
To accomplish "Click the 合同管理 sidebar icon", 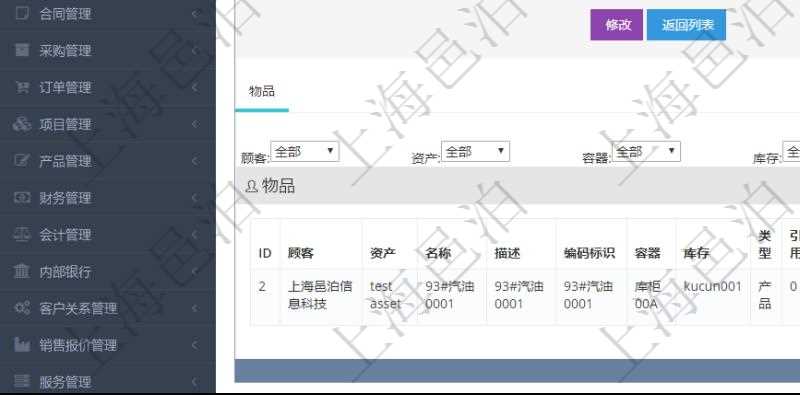I will [x=21, y=13].
